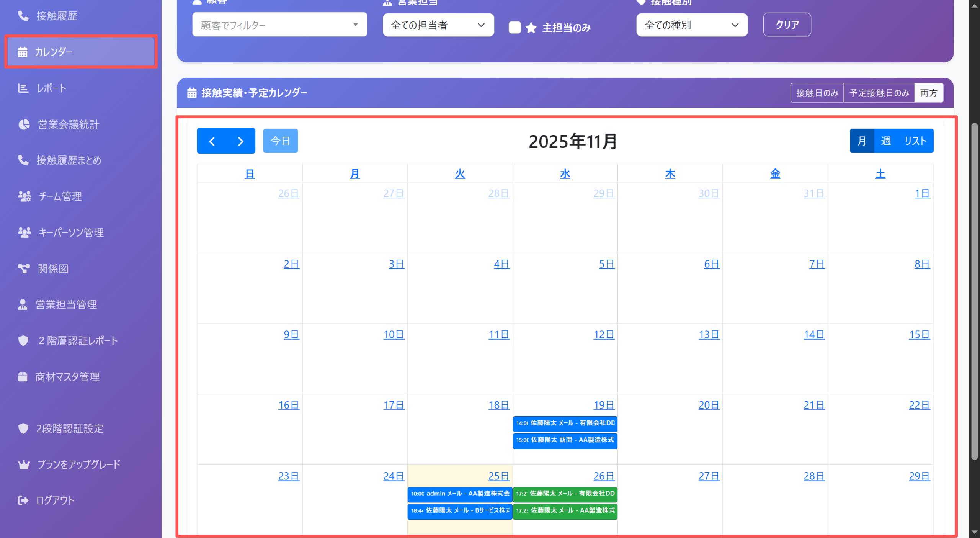Switch calendar to リスト view

tap(915, 141)
